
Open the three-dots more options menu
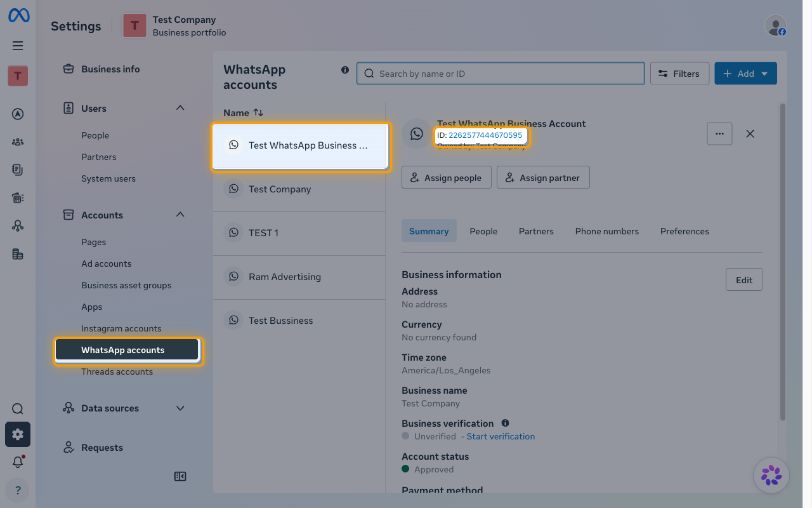coord(719,134)
